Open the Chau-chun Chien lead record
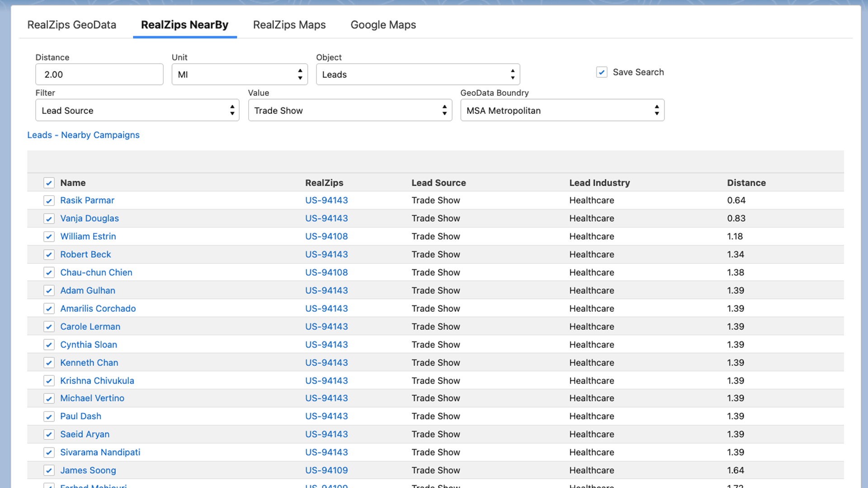Screen dimensions: 868x488 click(96, 272)
